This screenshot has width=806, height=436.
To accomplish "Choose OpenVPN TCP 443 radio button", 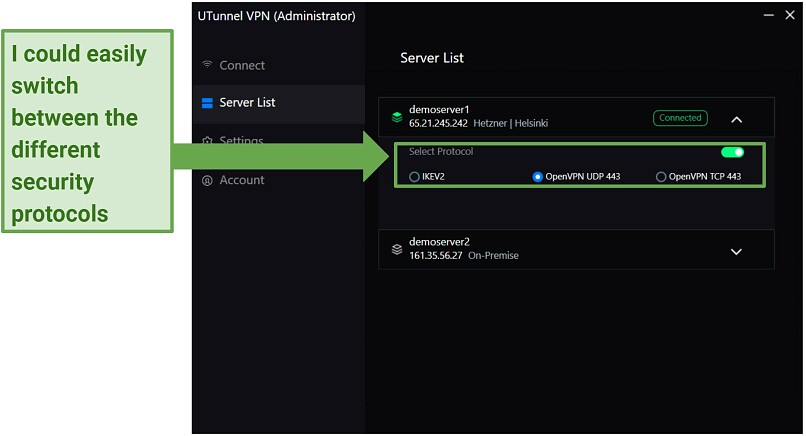I will point(661,177).
